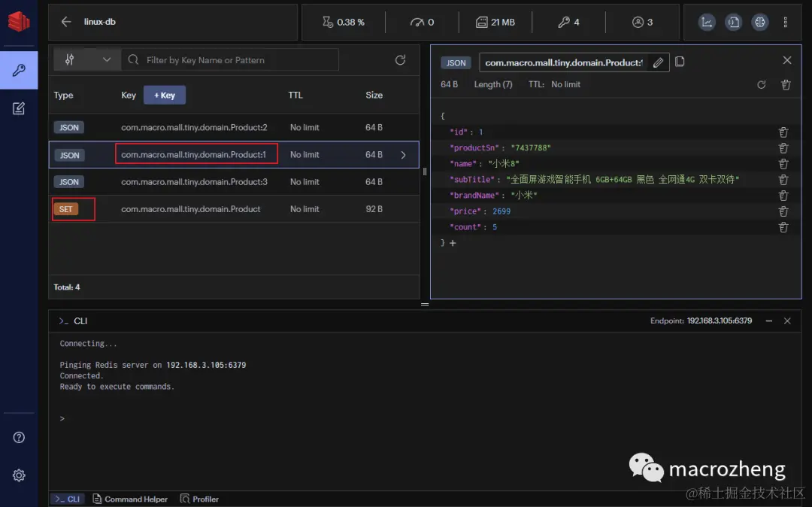The width and height of the screenshot is (812, 507).
Task: Select key com.macro.mall.tiny.domain.Product:2
Action: point(194,127)
